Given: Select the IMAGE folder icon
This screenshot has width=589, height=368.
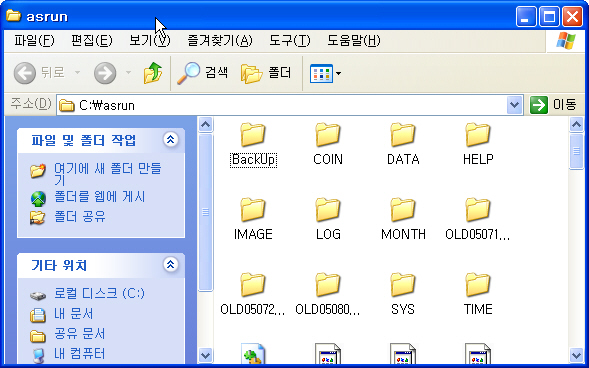Looking at the screenshot, I should click(x=253, y=210).
